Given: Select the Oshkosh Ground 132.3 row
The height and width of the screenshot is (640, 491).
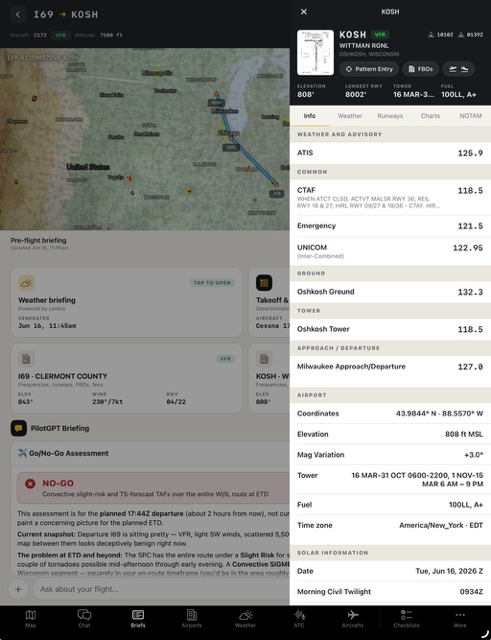Looking at the screenshot, I should tap(390, 292).
